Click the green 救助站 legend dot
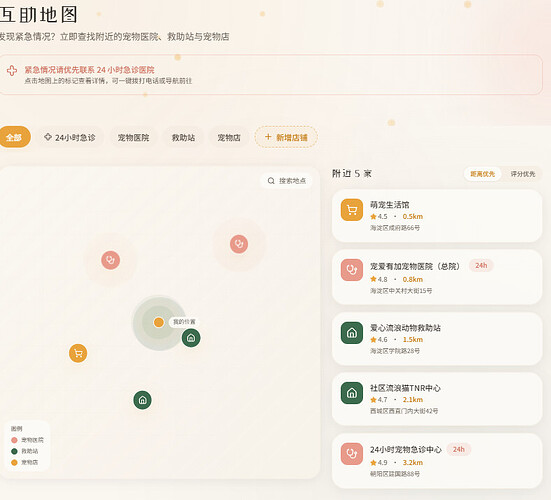 coord(14,451)
